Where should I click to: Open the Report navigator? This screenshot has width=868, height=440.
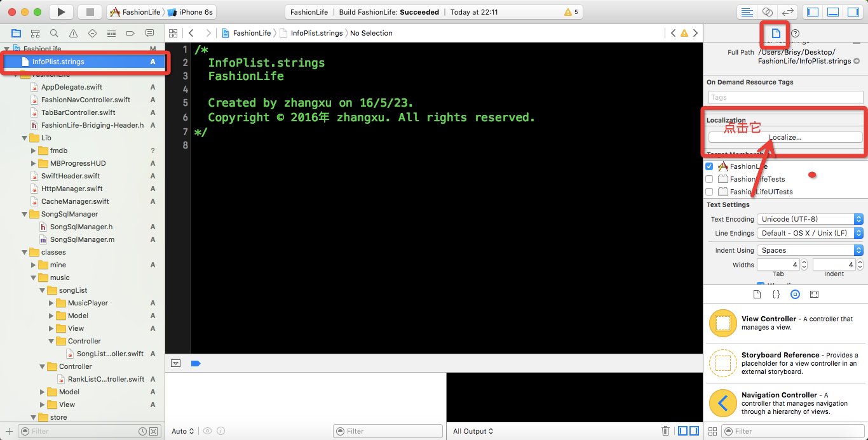click(149, 33)
